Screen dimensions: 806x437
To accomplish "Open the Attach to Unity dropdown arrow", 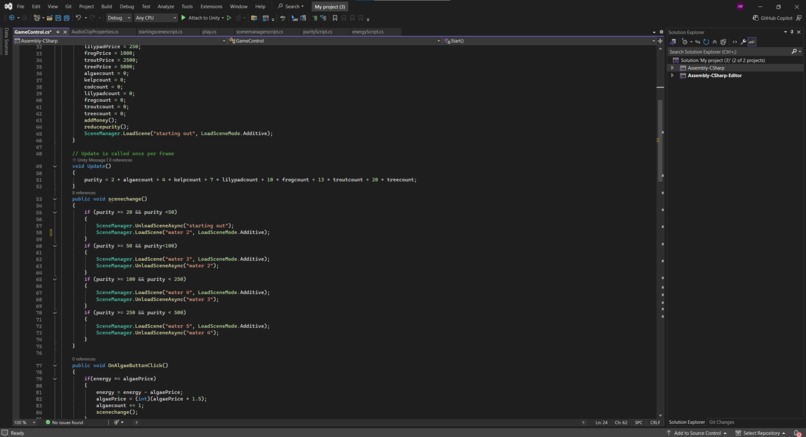I will (223, 18).
